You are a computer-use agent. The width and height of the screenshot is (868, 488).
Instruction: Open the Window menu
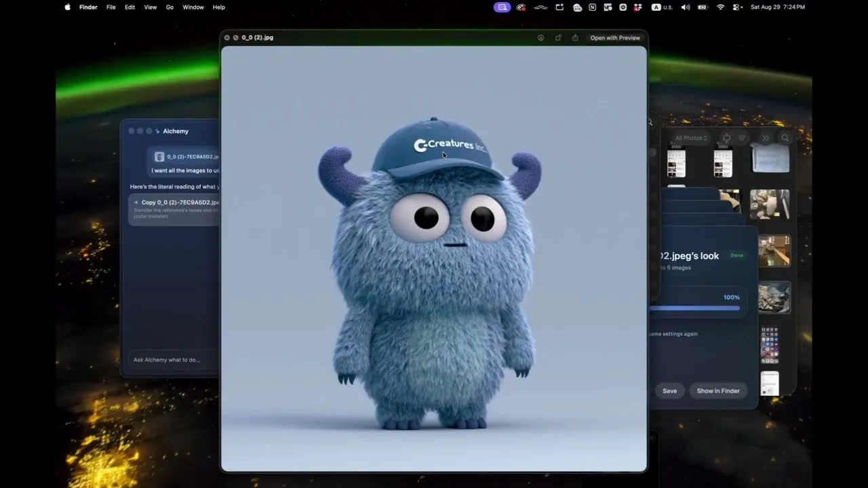click(193, 7)
